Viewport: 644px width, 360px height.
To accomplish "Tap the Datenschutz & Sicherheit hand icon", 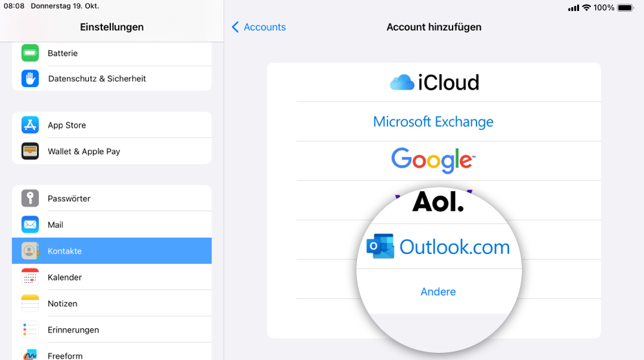I will coord(30,79).
